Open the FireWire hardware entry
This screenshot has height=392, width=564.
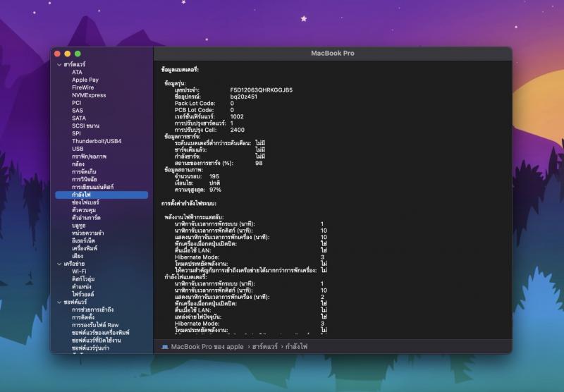click(82, 87)
